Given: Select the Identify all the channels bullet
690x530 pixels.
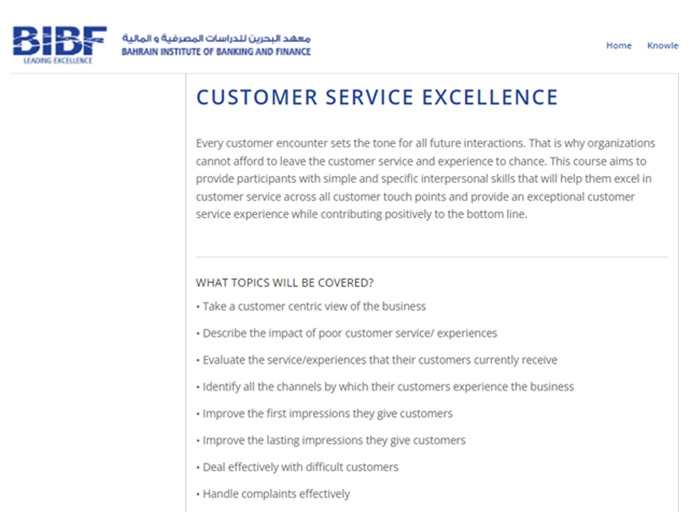Looking at the screenshot, I should coord(385,387).
